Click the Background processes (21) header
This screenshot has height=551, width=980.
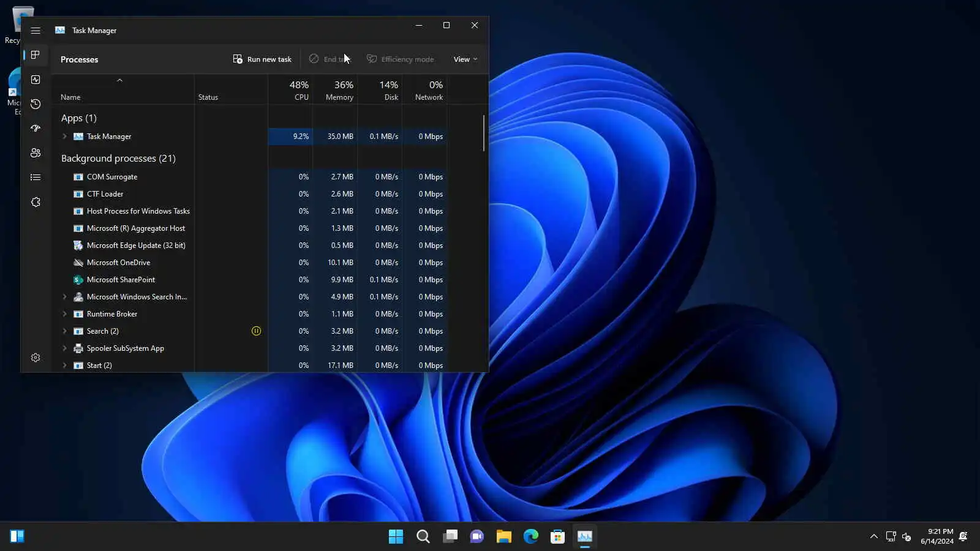(118, 159)
